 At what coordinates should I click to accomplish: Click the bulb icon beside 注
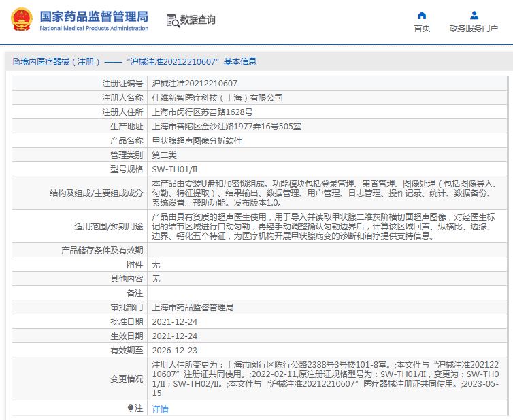tap(131, 408)
